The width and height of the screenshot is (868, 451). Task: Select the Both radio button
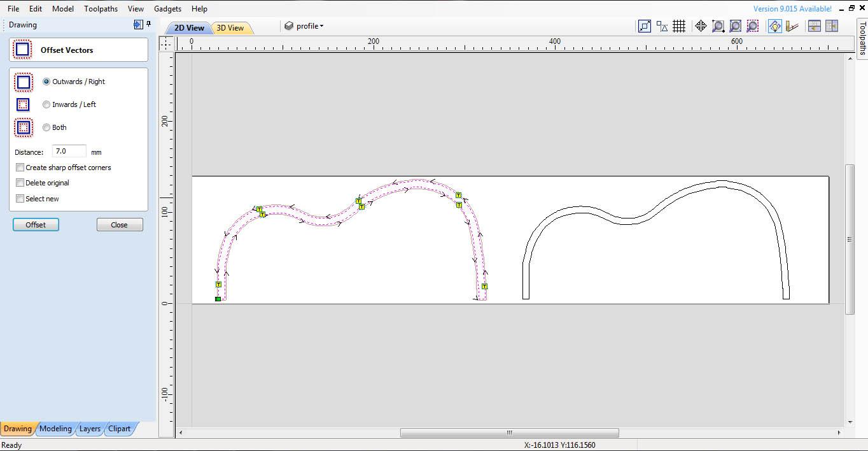click(46, 127)
